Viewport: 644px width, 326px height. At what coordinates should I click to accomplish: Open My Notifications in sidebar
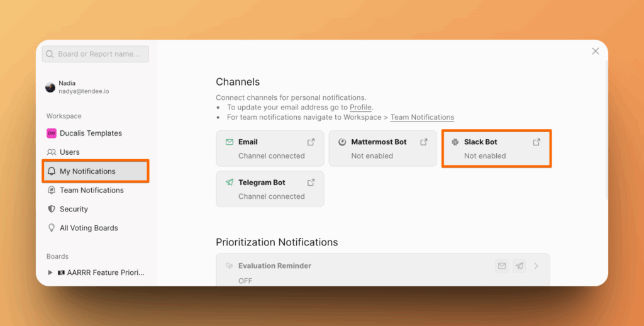[87, 171]
